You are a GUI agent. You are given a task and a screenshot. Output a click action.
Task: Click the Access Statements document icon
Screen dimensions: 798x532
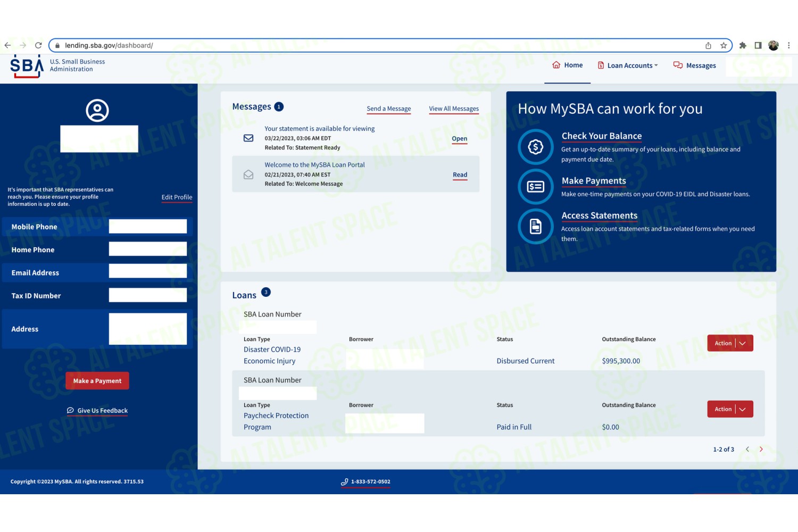(x=536, y=226)
